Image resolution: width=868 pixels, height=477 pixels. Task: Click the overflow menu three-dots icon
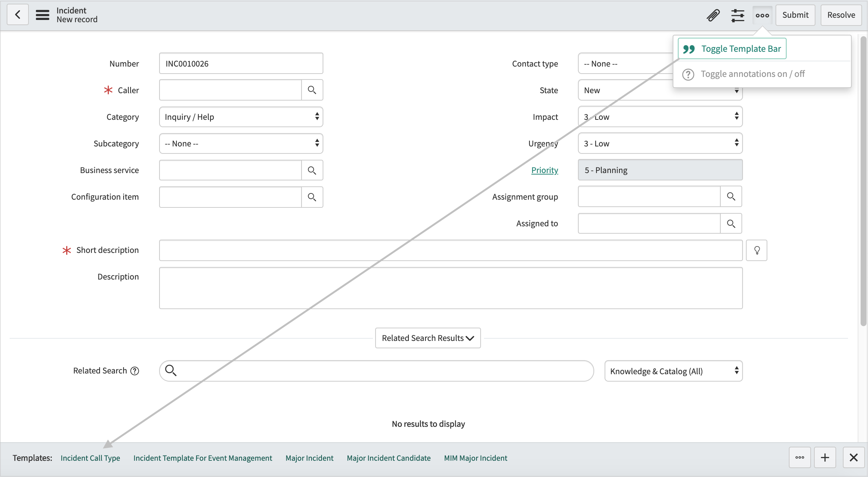coord(762,15)
